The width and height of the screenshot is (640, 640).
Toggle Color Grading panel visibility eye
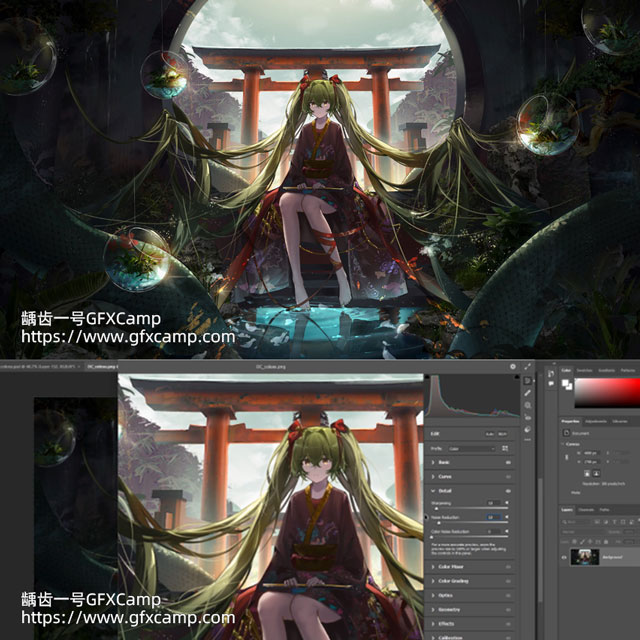tap(508, 581)
